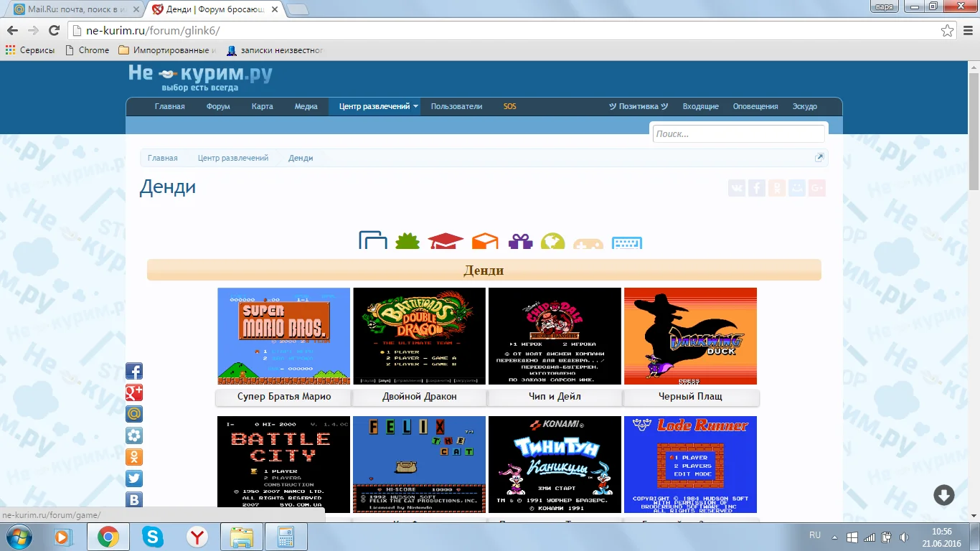980x551 pixels.
Task: Click Супер Братья Марио button
Action: (x=284, y=397)
